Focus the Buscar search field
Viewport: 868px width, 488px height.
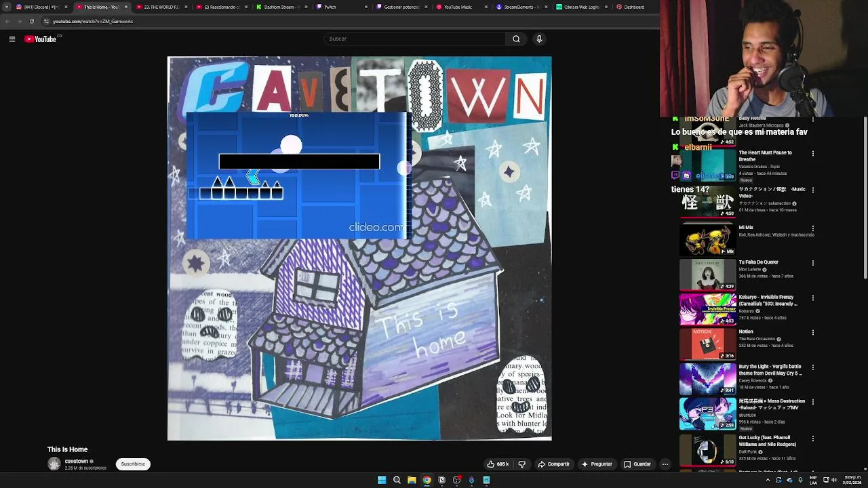point(414,39)
